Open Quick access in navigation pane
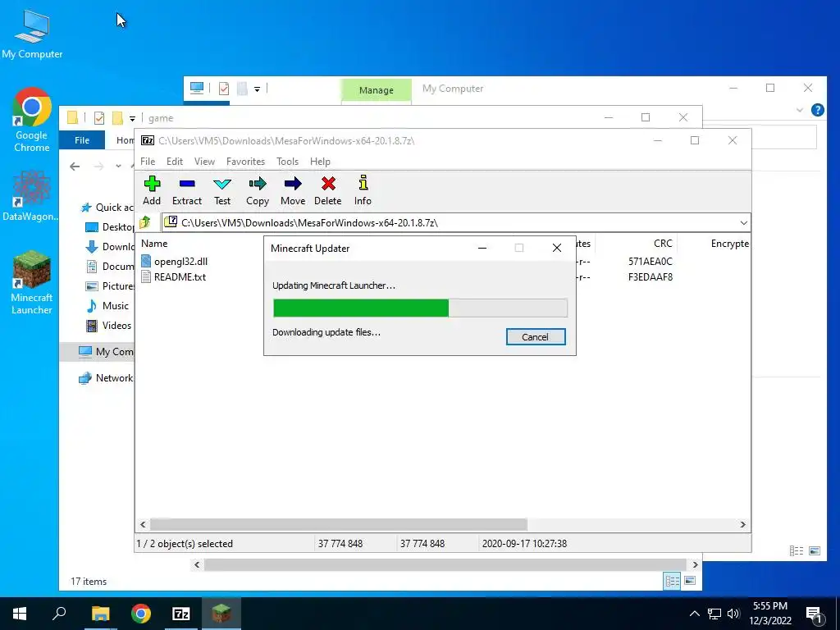The image size is (840, 630). tap(107, 208)
